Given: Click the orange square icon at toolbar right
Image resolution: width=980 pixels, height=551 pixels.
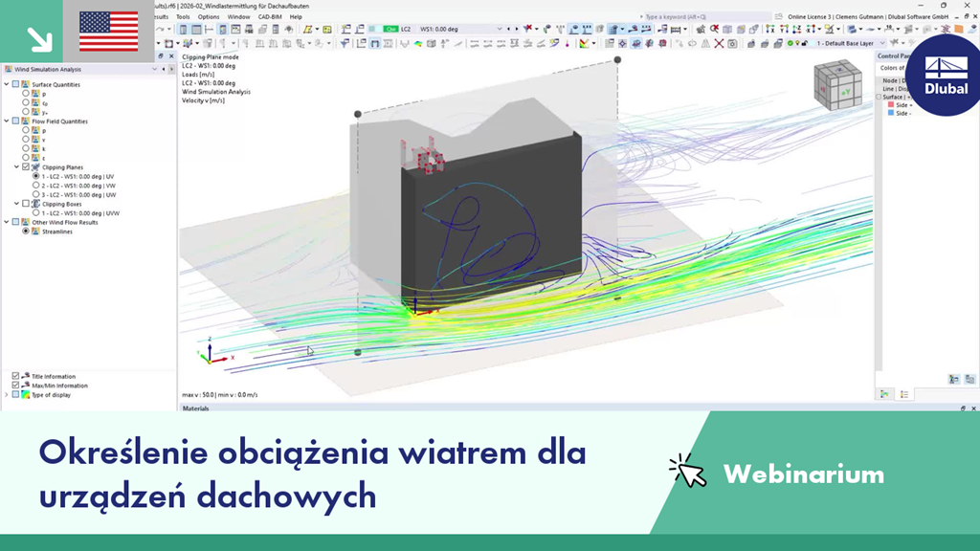Looking at the screenshot, I should click(x=958, y=30).
